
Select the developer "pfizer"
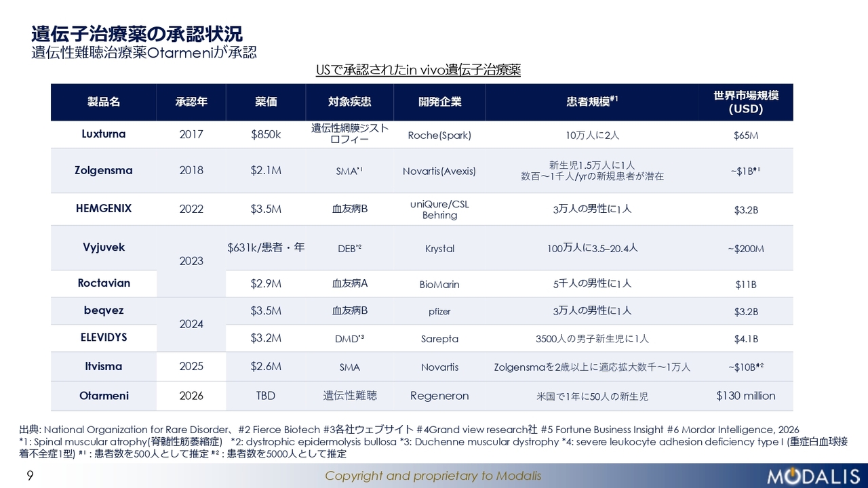coord(439,312)
